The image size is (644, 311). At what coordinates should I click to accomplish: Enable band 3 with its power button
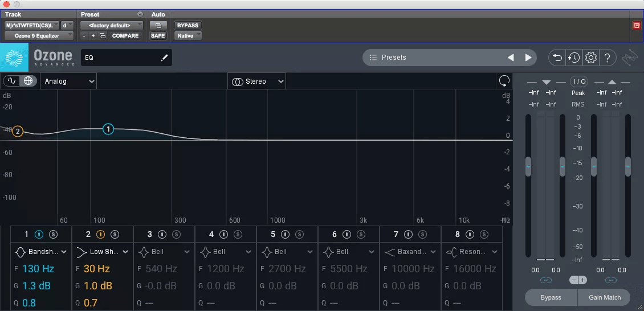(x=162, y=234)
